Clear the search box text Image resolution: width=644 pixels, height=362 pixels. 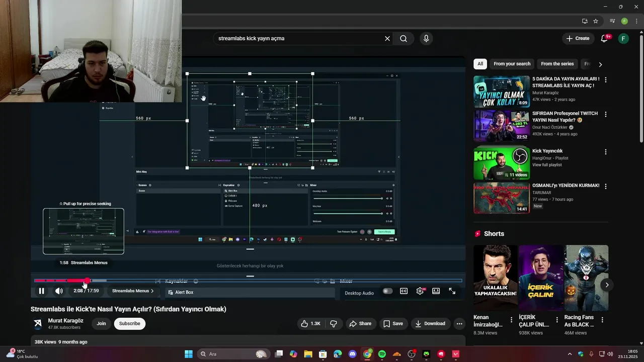click(x=387, y=39)
